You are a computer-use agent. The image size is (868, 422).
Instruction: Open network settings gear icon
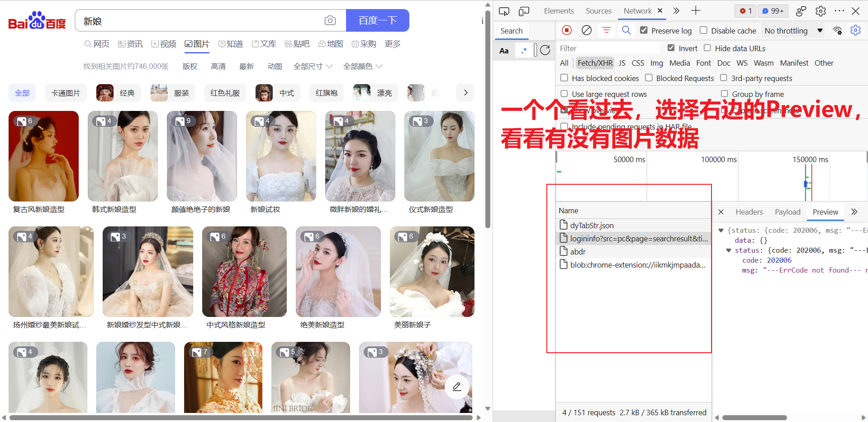[x=855, y=30]
